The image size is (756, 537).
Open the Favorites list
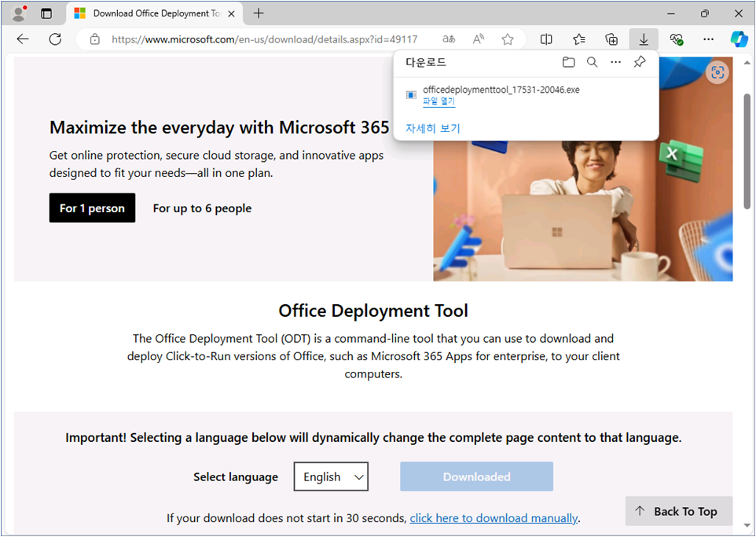pos(579,39)
